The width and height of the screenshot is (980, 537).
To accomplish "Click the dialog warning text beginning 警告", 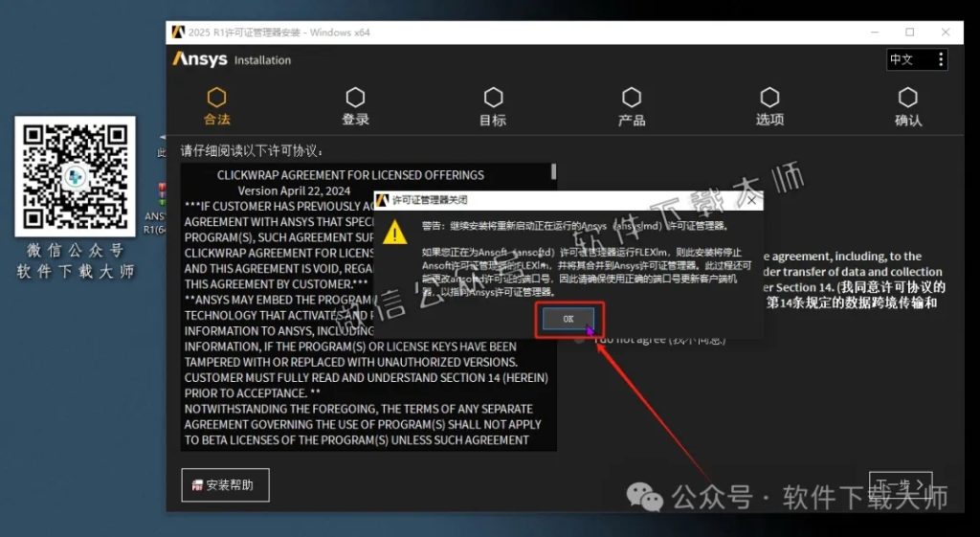I will pyautogui.click(x=575, y=226).
